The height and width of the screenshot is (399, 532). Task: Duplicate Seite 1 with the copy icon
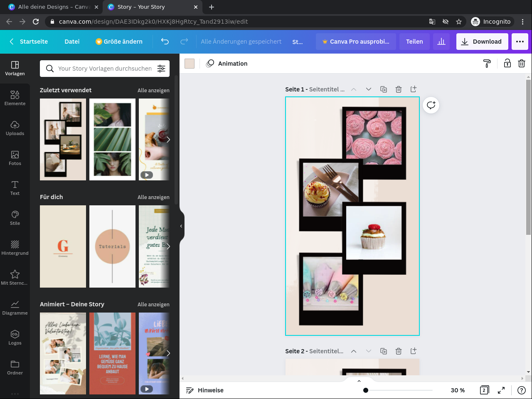384,89
